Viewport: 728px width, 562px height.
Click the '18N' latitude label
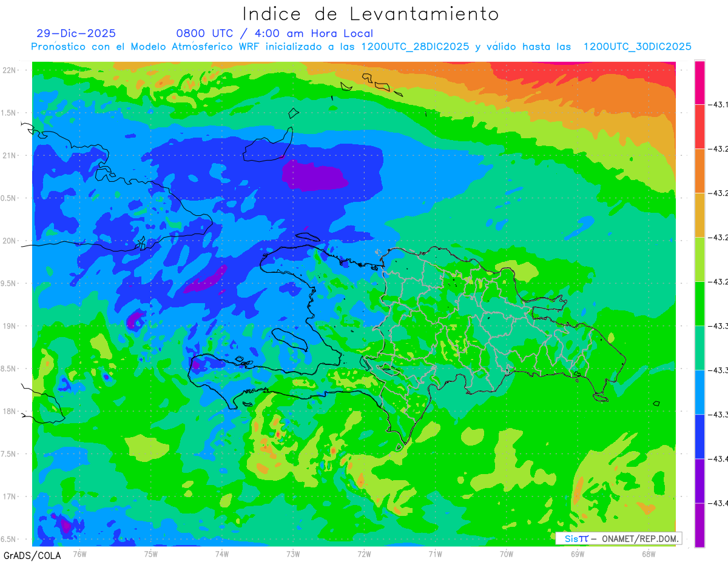click(x=10, y=411)
